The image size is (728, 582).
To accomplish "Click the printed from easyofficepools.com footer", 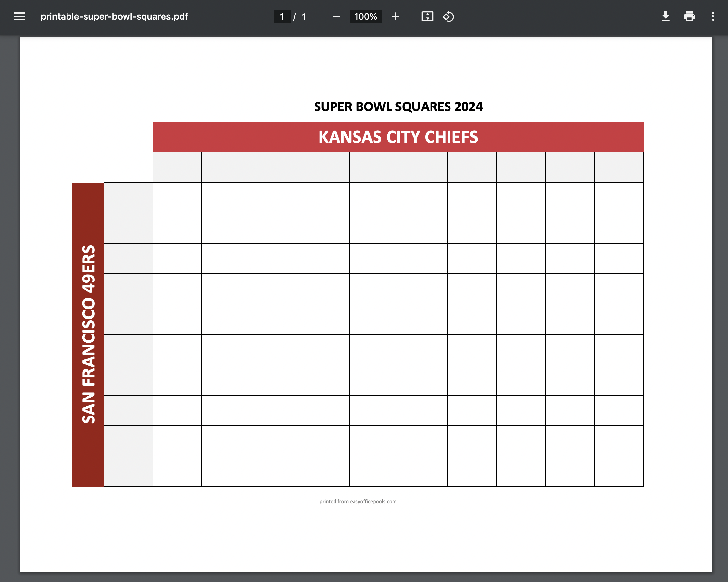I will coord(358,502).
